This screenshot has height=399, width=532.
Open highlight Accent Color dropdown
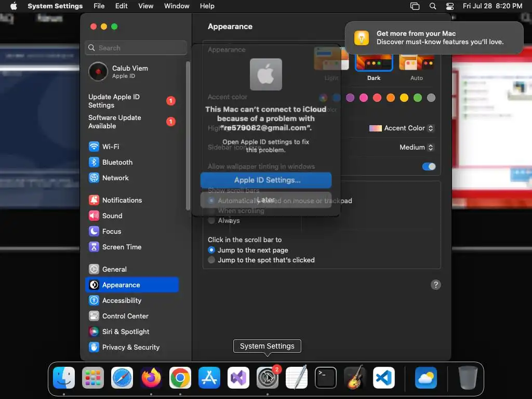click(402, 128)
